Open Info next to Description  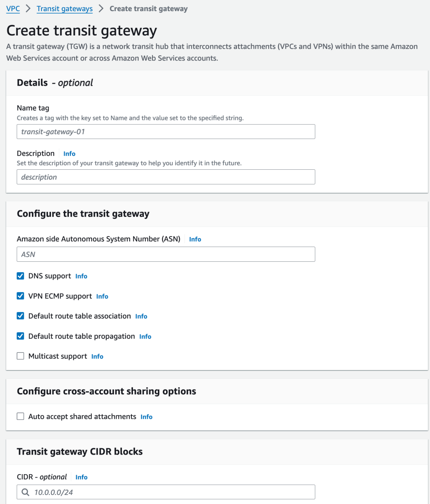[69, 154]
